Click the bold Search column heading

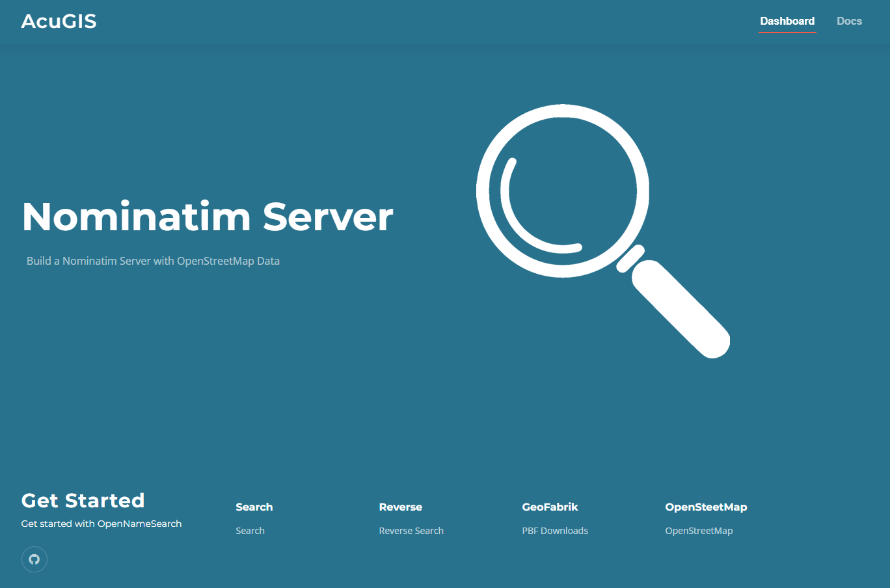tap(254, 507)
